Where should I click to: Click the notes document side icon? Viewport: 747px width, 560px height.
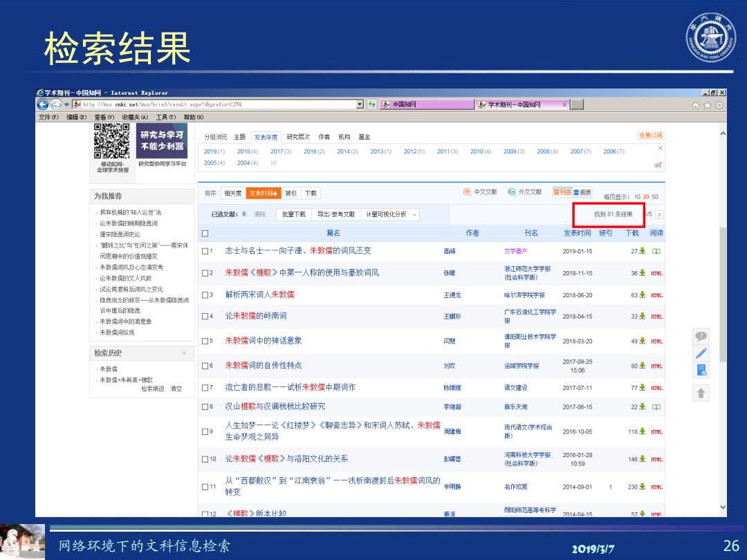[701, 370]
